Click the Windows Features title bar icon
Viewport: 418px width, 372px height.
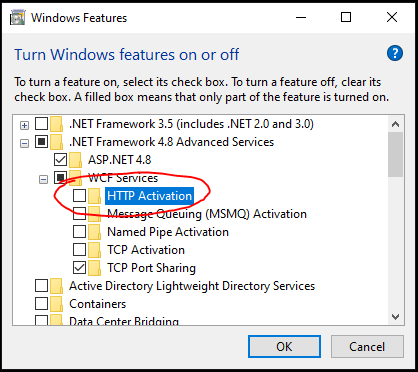click(x=18, y=18)
